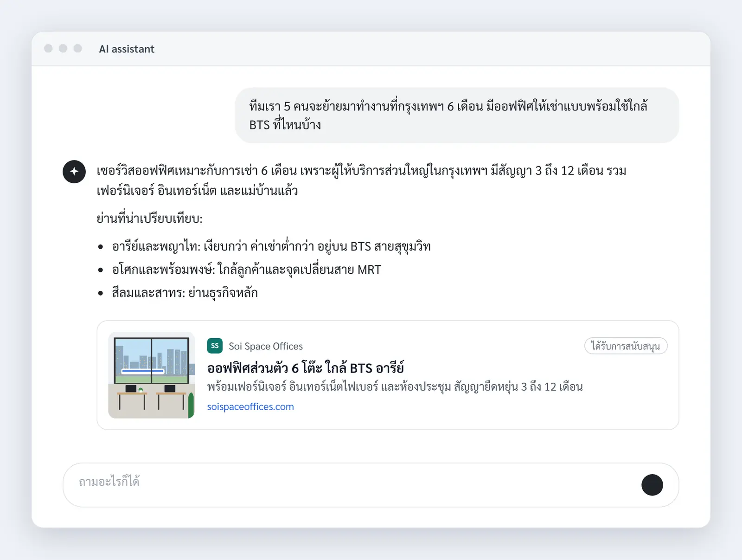This screenshot has width=742, height=560.
Task: Select the อารีย์และพญาไท bullet line
Action: click(x=271, y=246)
